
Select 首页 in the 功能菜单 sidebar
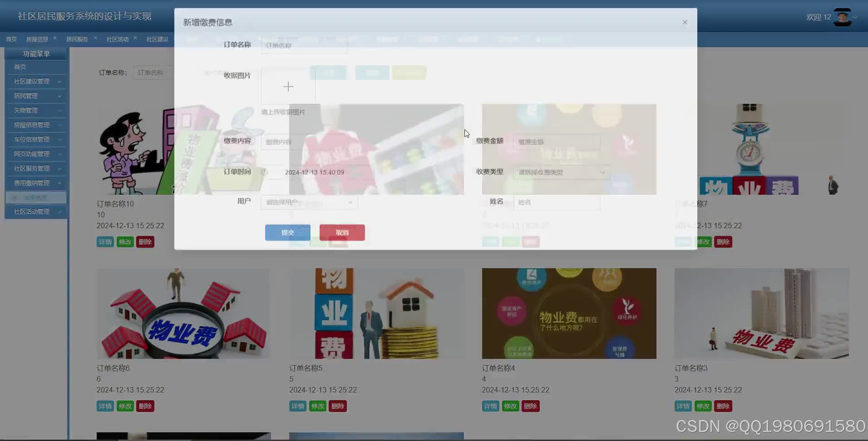click(20, 66)
